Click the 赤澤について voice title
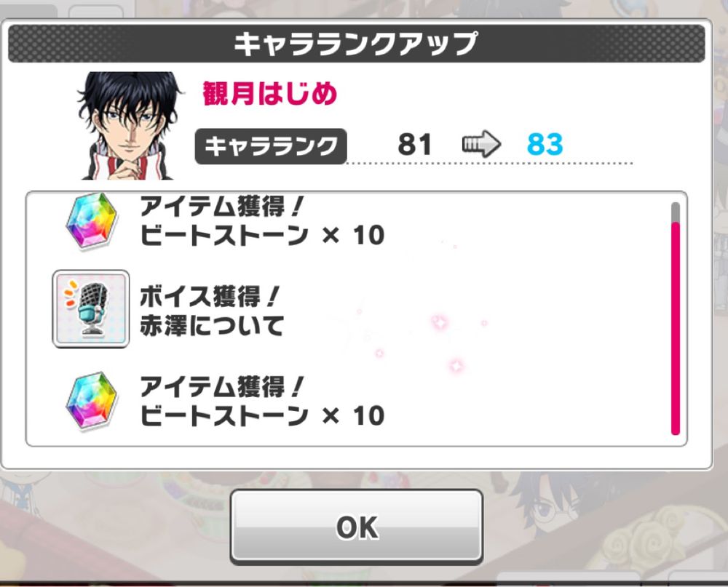728x587 pixels. point(212,325)
